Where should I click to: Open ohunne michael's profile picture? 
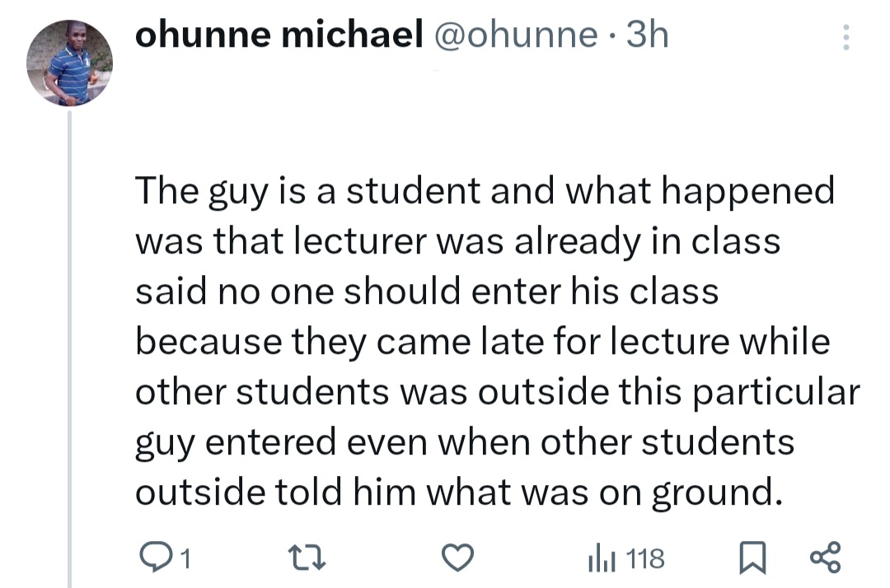pyautogui.click(x=69, y=63)
